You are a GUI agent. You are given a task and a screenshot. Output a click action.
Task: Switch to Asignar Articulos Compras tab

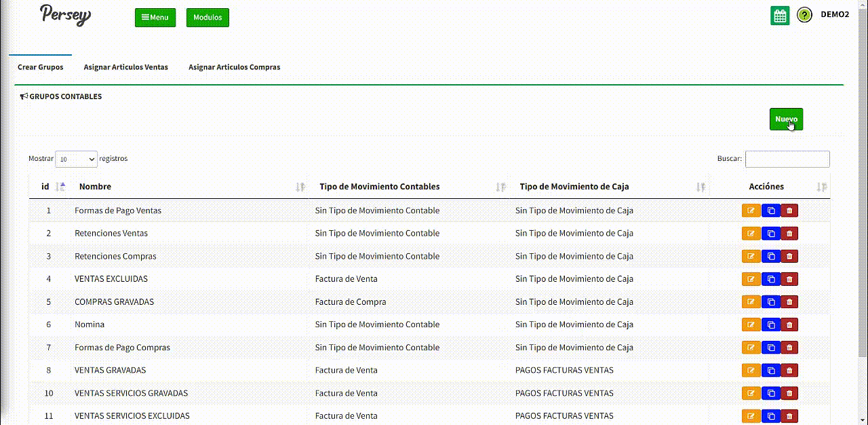pyautogui.click(x=234, y=67)
